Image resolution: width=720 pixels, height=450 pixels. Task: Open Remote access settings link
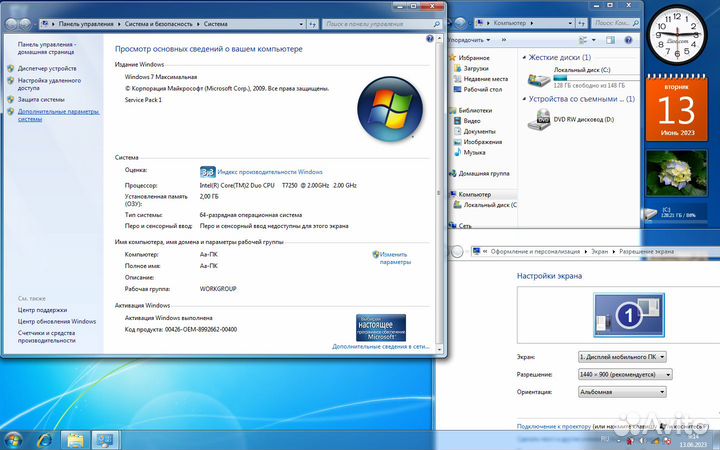pyautogui.click(x=49, y=84)
